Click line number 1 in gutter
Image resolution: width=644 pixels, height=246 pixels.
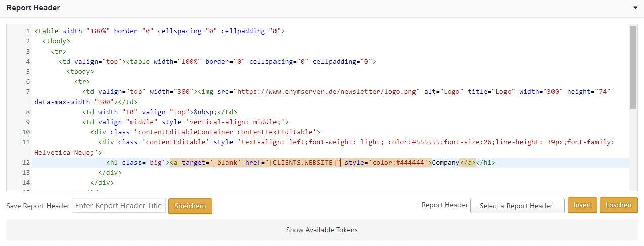[28, 31]
